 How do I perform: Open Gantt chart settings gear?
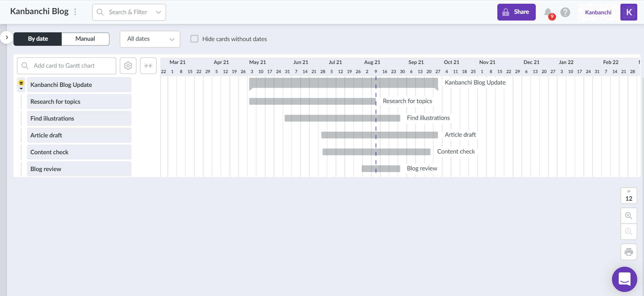click(128, 66)
